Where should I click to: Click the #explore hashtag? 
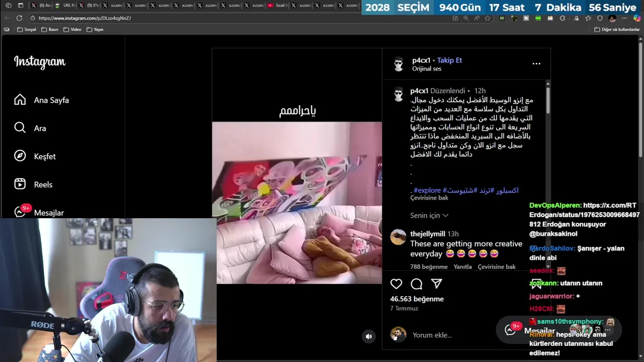point(427,191)
